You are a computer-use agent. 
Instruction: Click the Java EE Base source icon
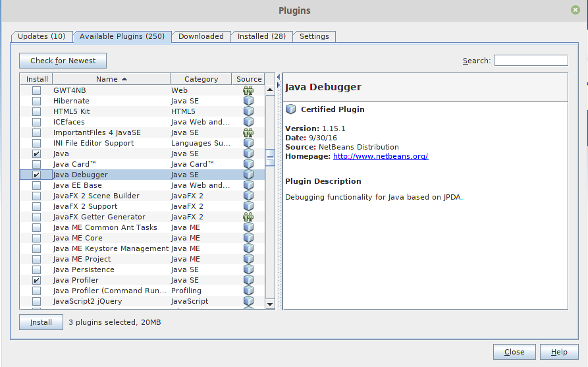point(248,185)
